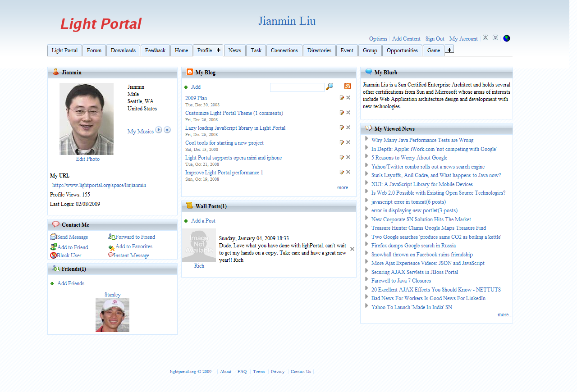This screenshot has height=392, width=577.
Task: Edit 'Light Portal supports opera mini' post
Action: click(x=342, y=157)
